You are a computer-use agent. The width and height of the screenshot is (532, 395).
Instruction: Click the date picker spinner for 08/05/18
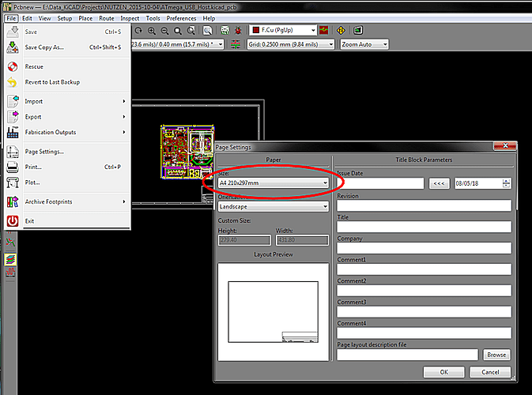(506, 183)
